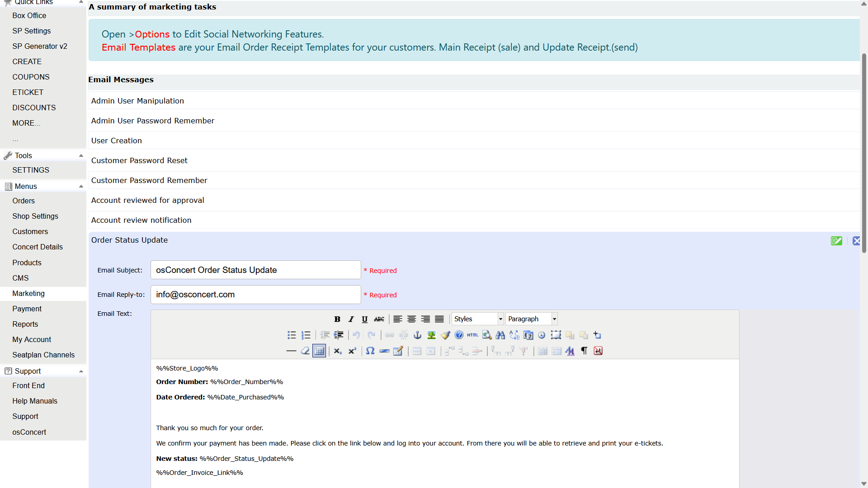Screen dimensions: 868x488
Task: Open the Admin User Manipulation email message
Action: pyautogui.click(x=137, y=101)
